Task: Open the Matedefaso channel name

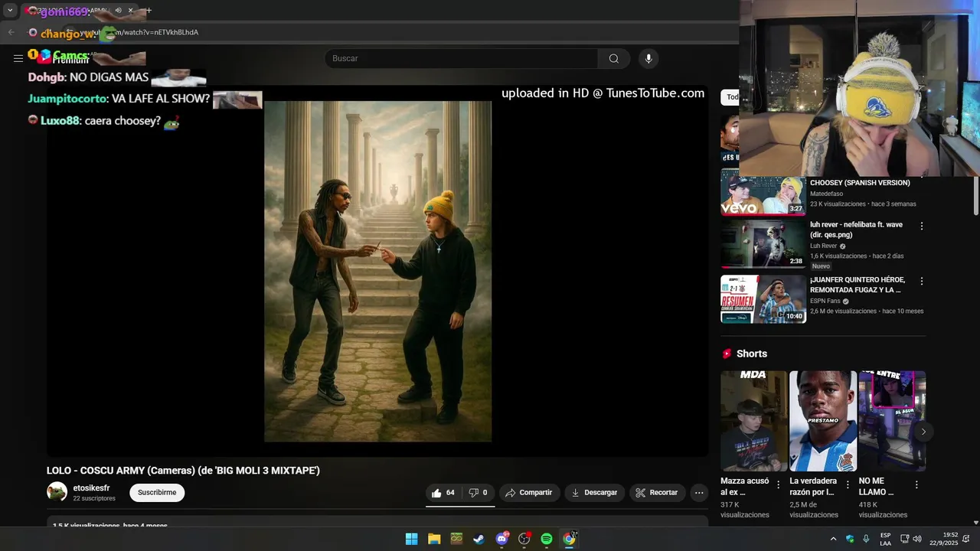Action: [826, 194]
